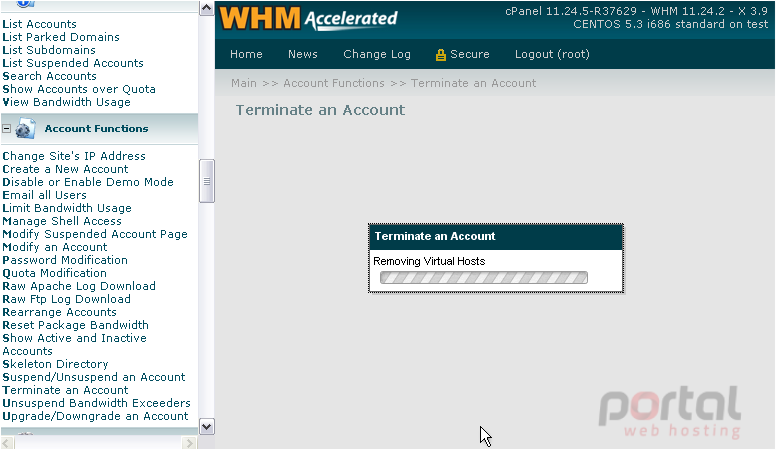The width and height of the screenshot is (776, 450).
Task: Click the Secure padlock icon
Action: pyautogui.click(x=440, y=55)
